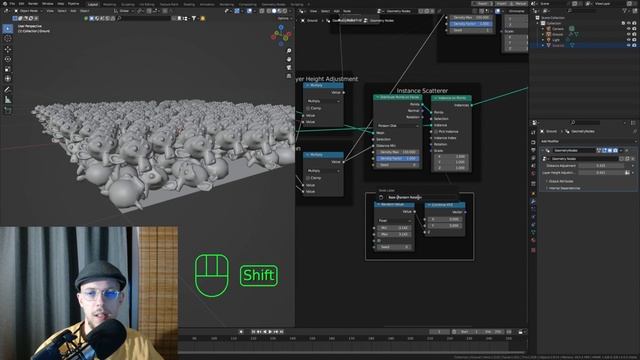Viewport: 640px width, 360px height.
Task: Toggle Clamp checkbox in upper Multiply node
Action: point(308,108)
